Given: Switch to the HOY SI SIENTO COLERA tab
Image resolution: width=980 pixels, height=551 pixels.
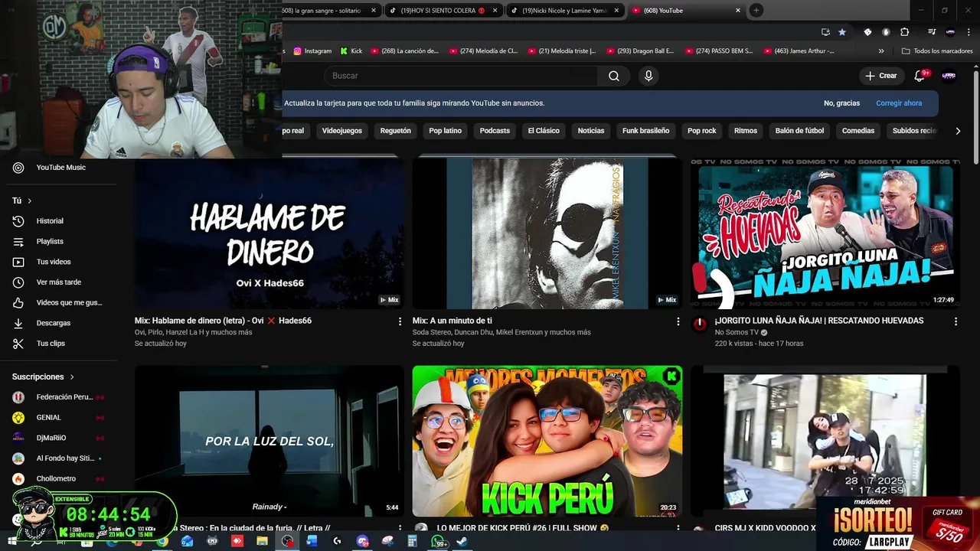Looking at the screenshot, I should tap(443, 11).
